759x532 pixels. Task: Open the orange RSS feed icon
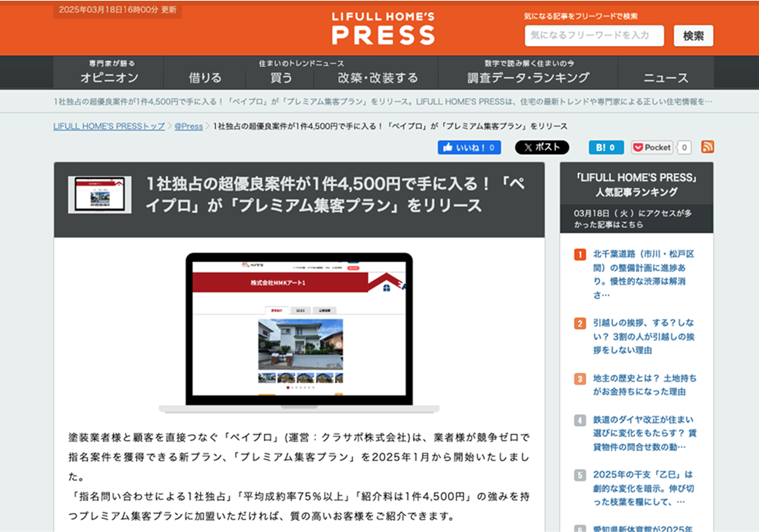[x=707, y=147]
